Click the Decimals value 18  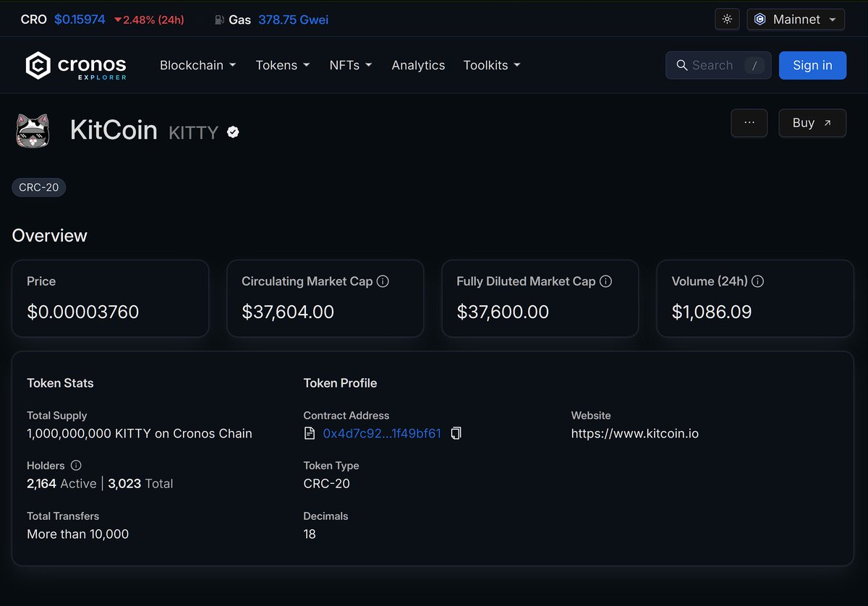310,534
